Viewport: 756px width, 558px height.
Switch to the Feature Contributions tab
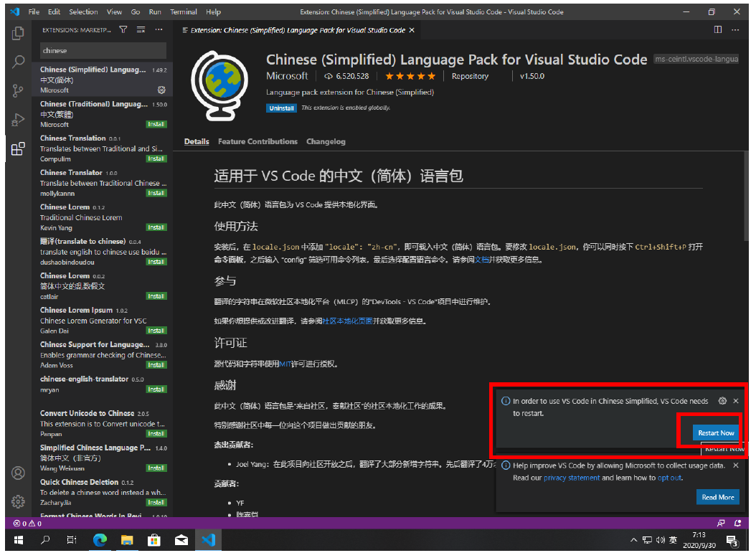(257, 142)
